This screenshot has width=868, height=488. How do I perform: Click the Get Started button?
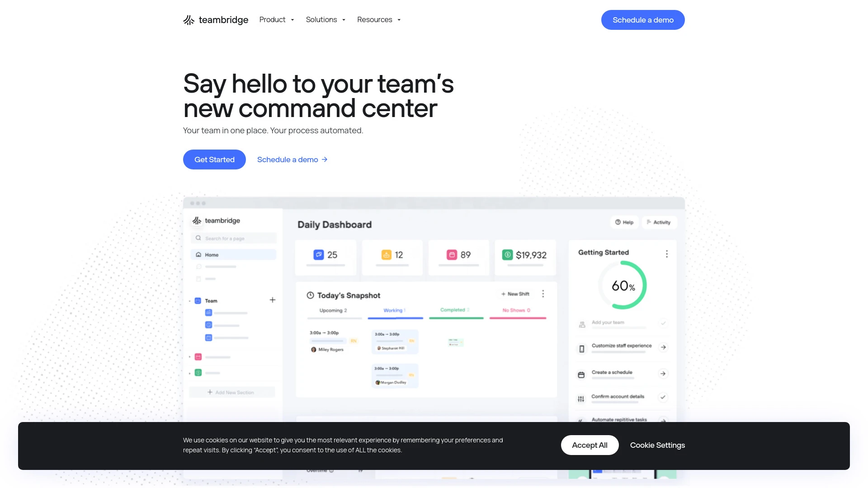tap(214, 159)
